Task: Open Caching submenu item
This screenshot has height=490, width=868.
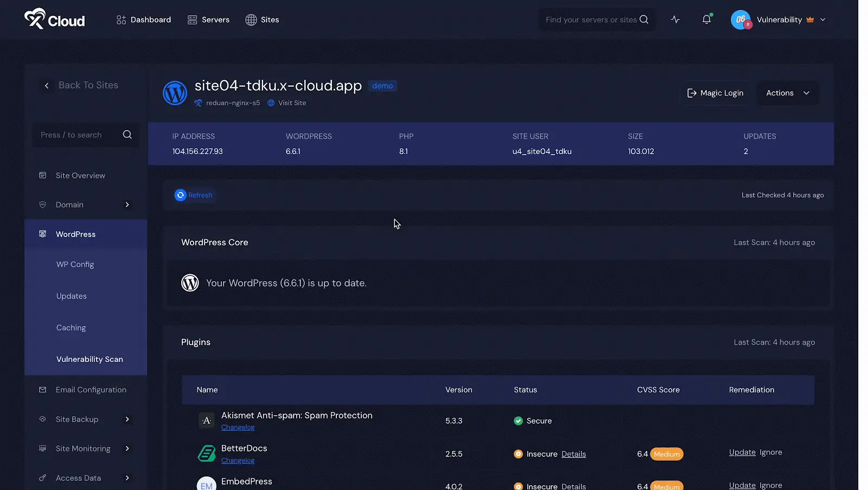Action: 71,328
